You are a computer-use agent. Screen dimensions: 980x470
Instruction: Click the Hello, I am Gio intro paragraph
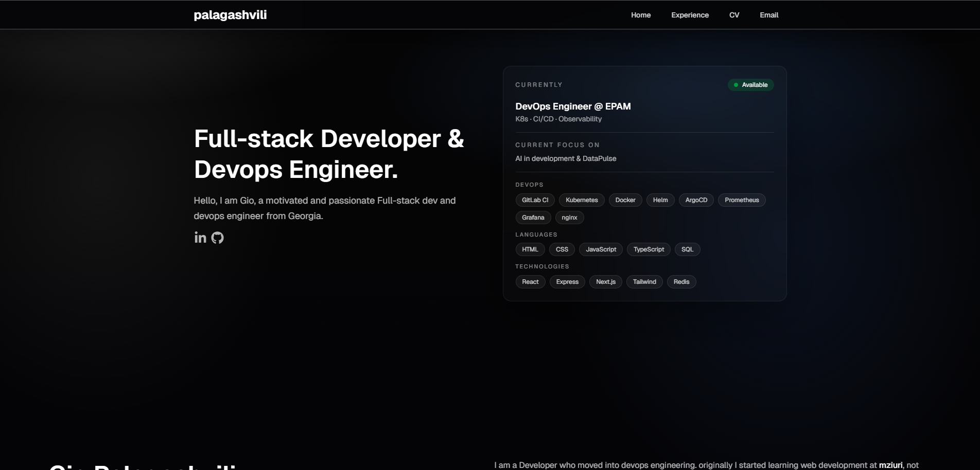tap(325, 208)
